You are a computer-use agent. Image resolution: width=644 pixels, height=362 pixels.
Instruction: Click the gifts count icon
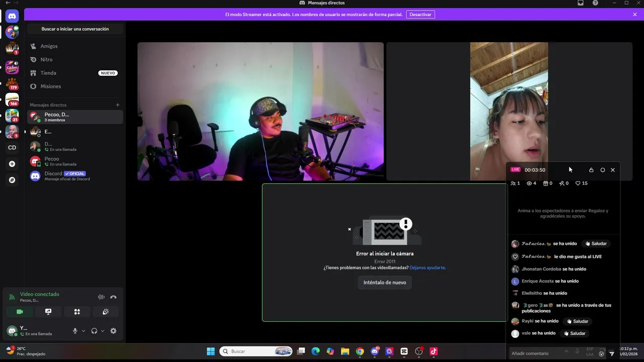(548, 184)
